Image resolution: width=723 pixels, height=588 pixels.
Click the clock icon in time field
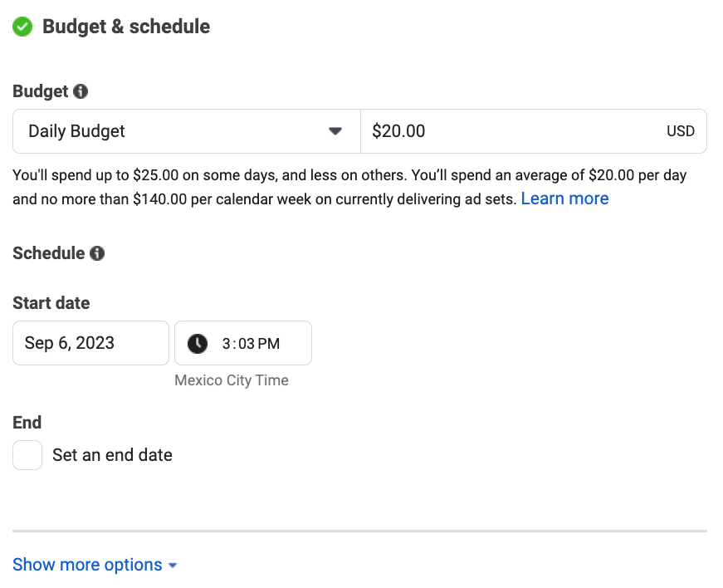click(x=198, y=343)
